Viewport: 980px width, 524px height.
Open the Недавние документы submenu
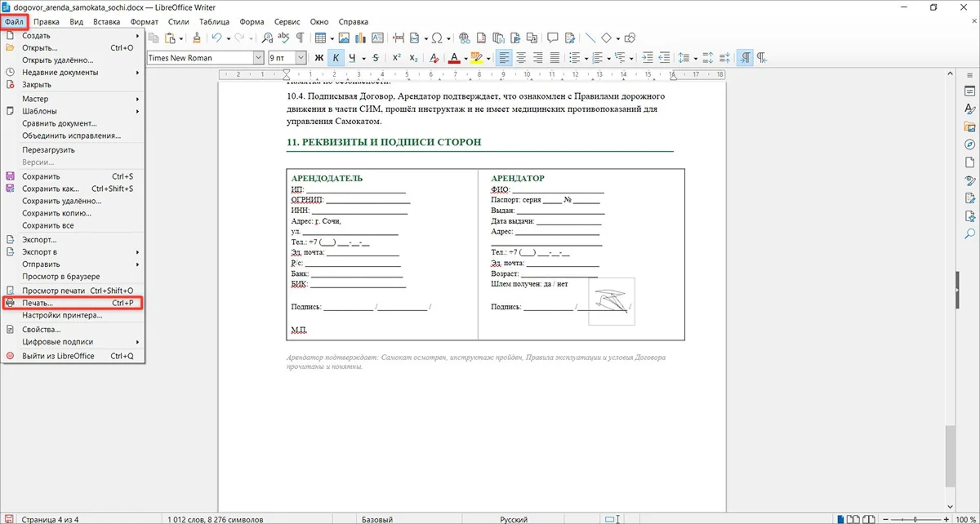click(x=73, y=72)
